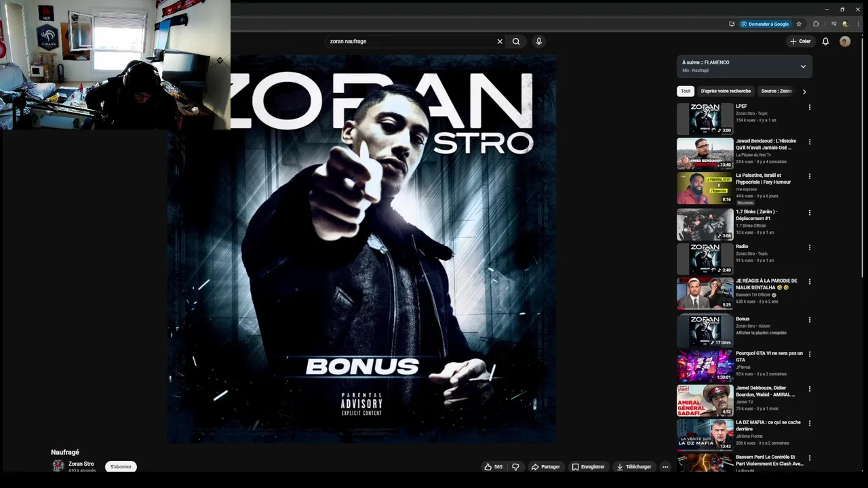This screenshot has width=868, height=488.
Task: Click the Créer button
Action: (x=801, y=41)
